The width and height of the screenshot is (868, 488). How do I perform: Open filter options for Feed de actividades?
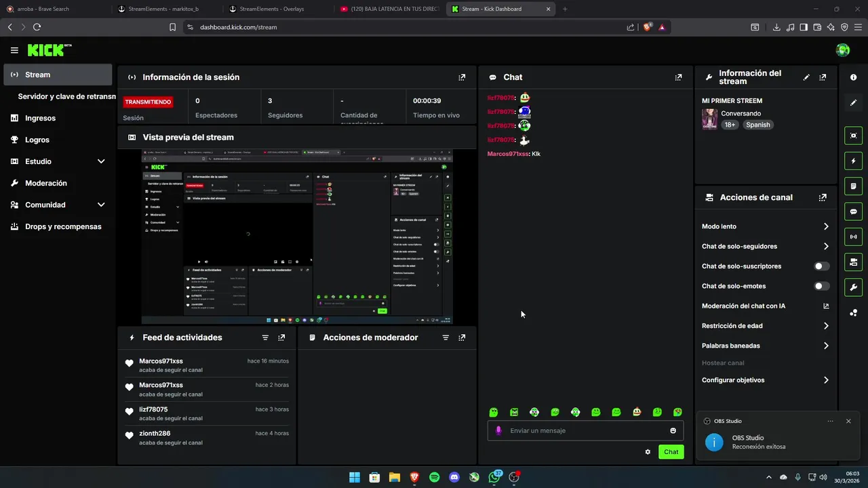coord(265,338)
